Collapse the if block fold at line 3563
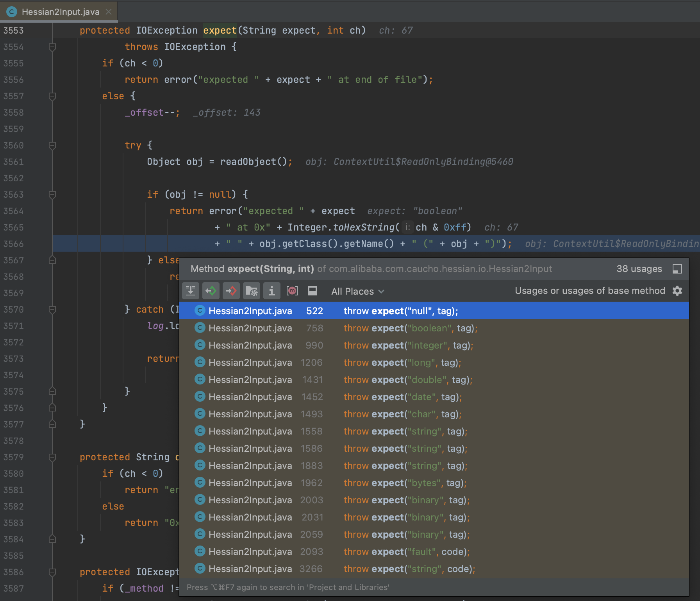700x601 pixels. click(x=52, y=195)
